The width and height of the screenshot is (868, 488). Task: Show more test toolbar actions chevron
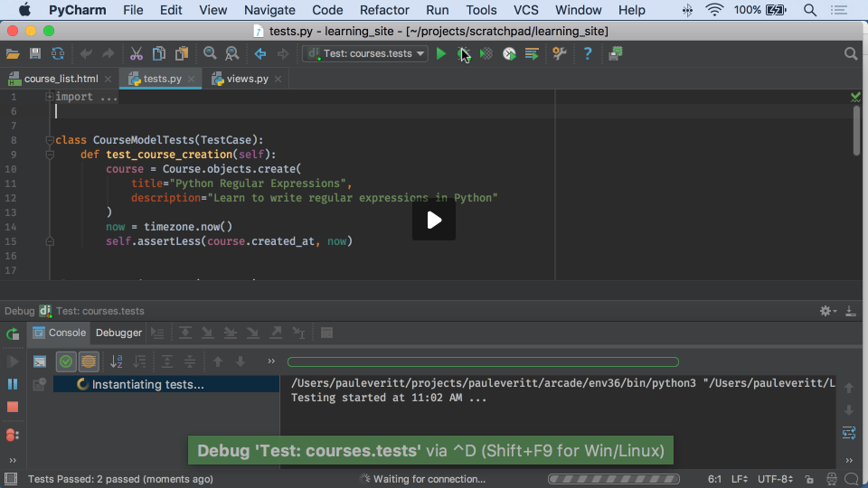(x=271, y=361)
